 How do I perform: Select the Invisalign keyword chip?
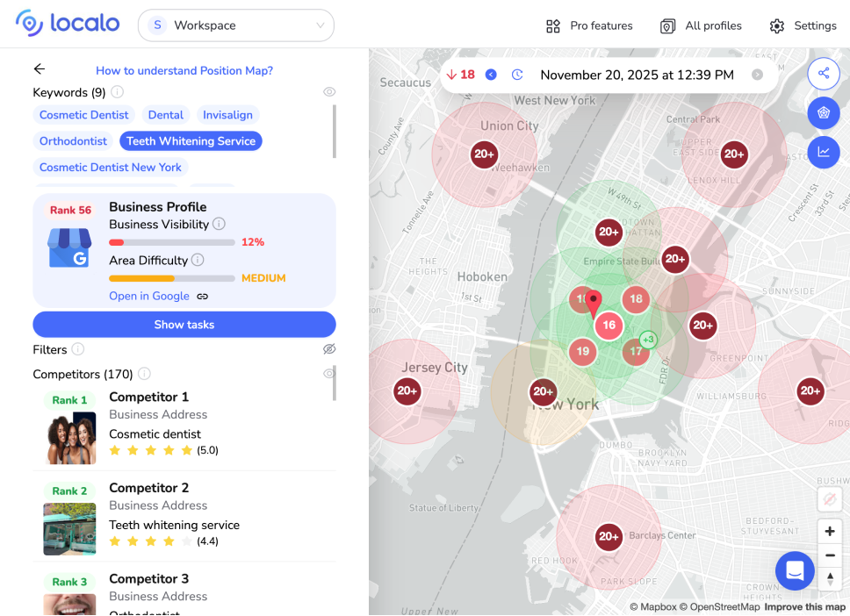227,115
